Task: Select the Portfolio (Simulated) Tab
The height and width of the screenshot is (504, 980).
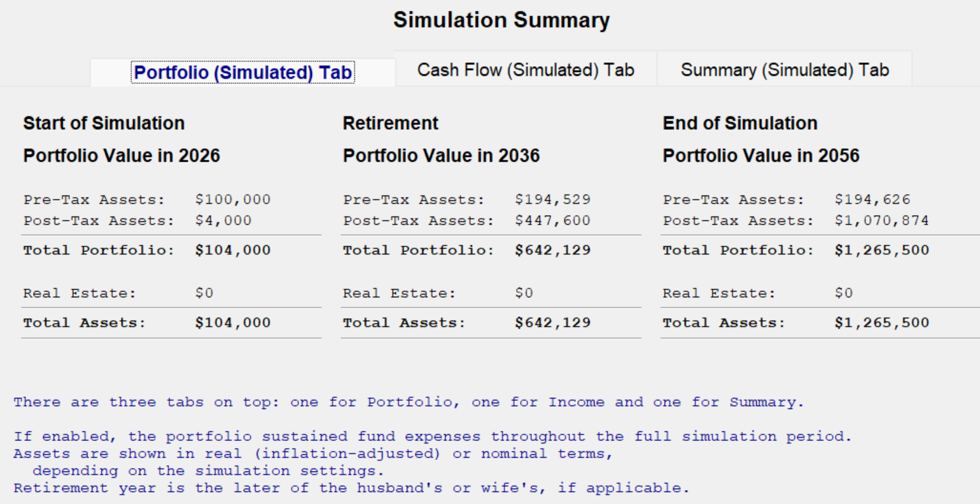Action: [x=242, y=72]
